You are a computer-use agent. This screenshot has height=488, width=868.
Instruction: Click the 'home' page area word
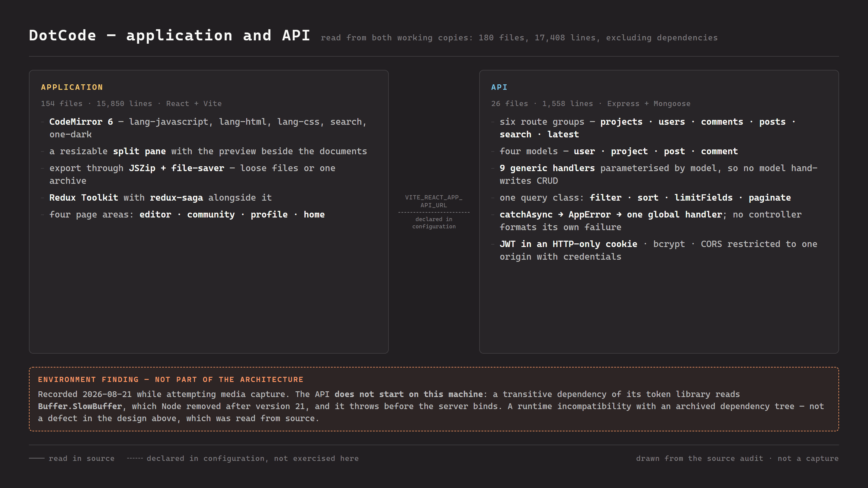tap(314, 214)
